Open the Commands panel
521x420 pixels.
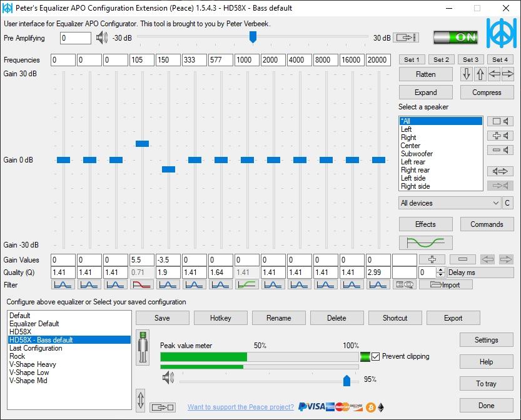tap(487, 224)
